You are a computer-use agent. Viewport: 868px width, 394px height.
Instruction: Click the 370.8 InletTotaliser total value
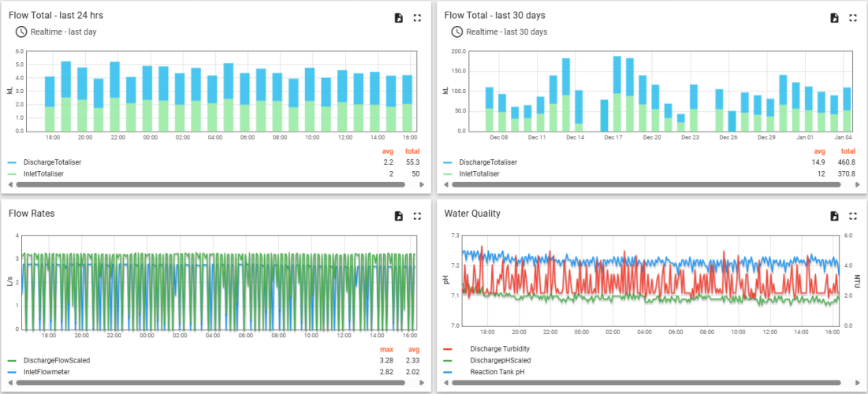pos(847,174)
